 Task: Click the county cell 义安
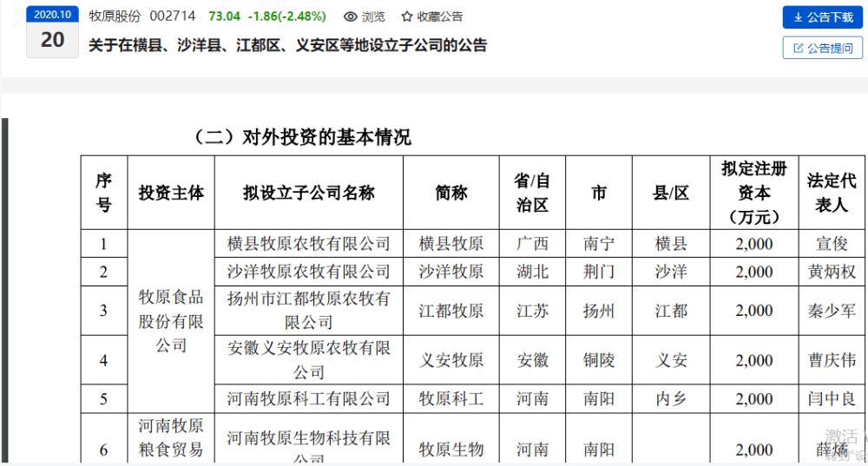coord(671,360)
